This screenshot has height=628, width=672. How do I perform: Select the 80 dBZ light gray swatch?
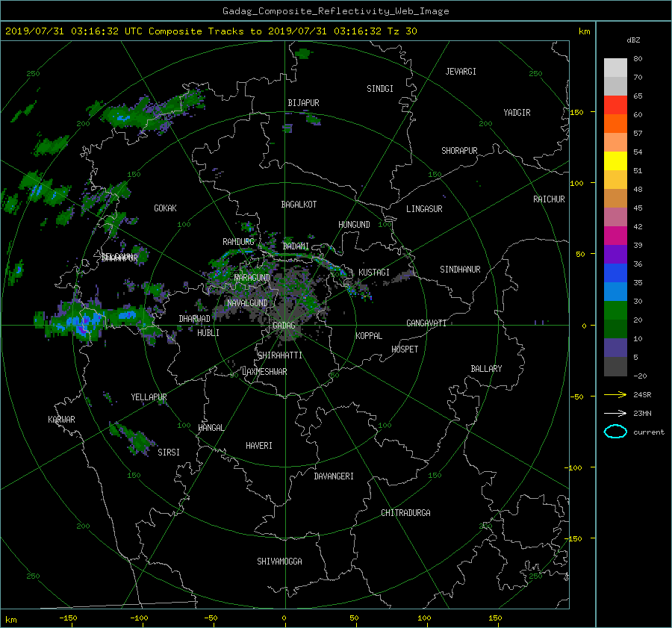[x=615, y=67]
